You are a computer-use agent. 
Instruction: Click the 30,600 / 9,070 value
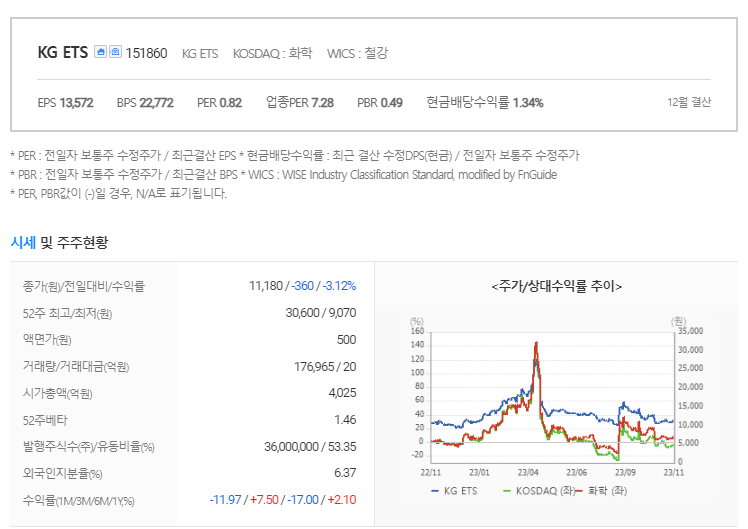pos(321,313)
